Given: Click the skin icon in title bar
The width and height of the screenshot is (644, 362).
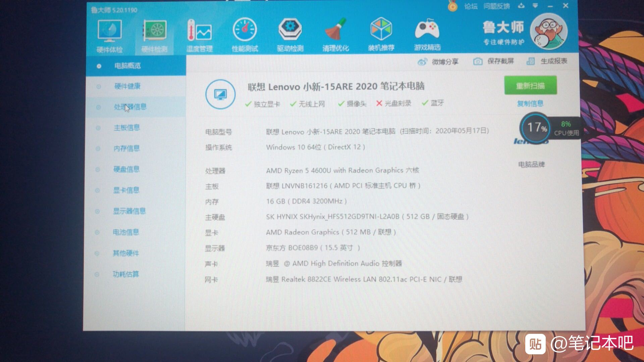Looking at the screenshot, I should [x=521, y=6].
